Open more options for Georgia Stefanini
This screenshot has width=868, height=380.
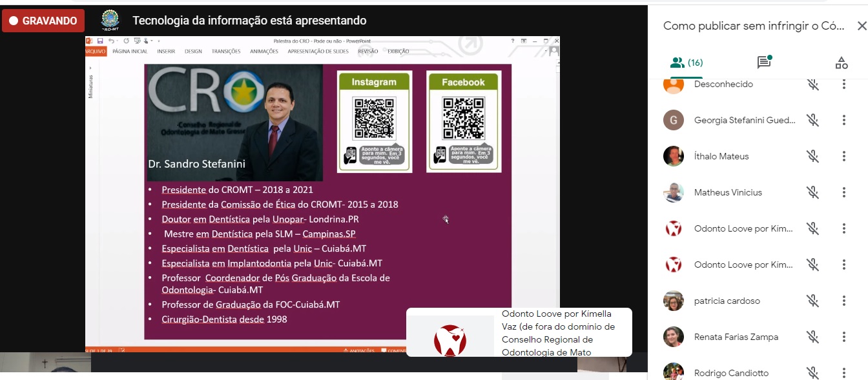pos(843,120)
